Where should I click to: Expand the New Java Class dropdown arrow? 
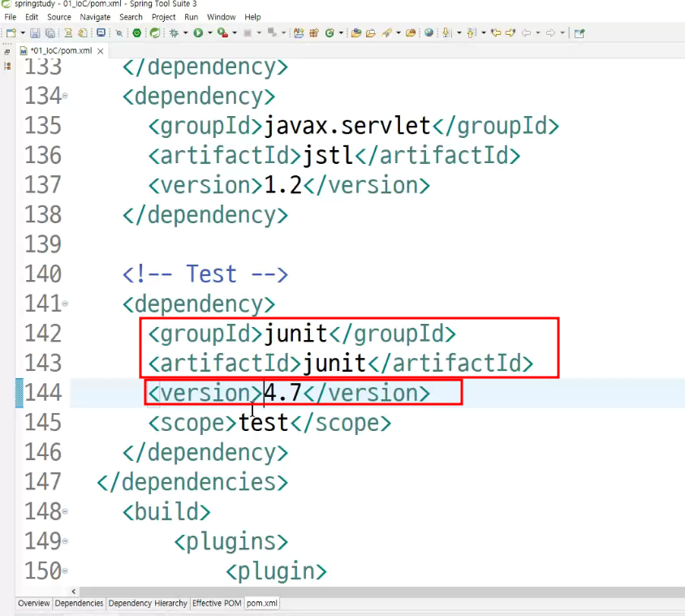coord(341,33)
